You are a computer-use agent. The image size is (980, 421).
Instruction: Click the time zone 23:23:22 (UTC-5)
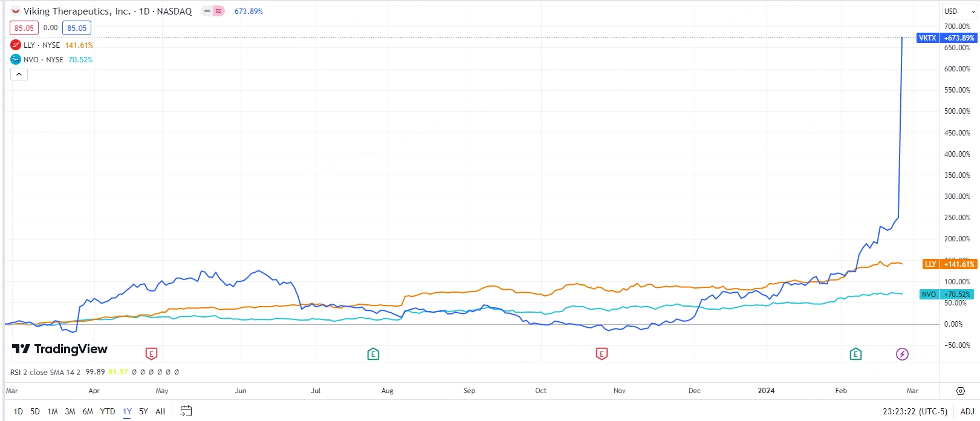click(x=915, y=411)
